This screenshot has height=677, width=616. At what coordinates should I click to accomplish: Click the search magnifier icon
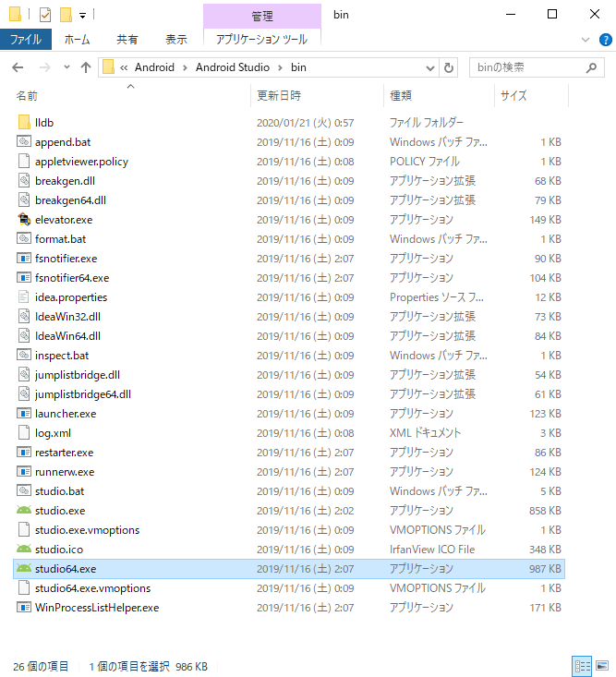pos(591,67)
